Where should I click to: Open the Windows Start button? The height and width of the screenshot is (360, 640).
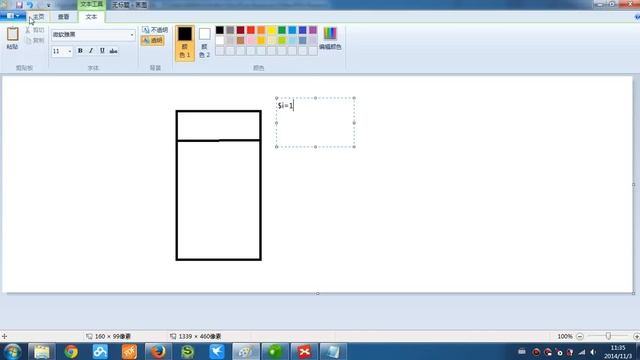point(13,352)
